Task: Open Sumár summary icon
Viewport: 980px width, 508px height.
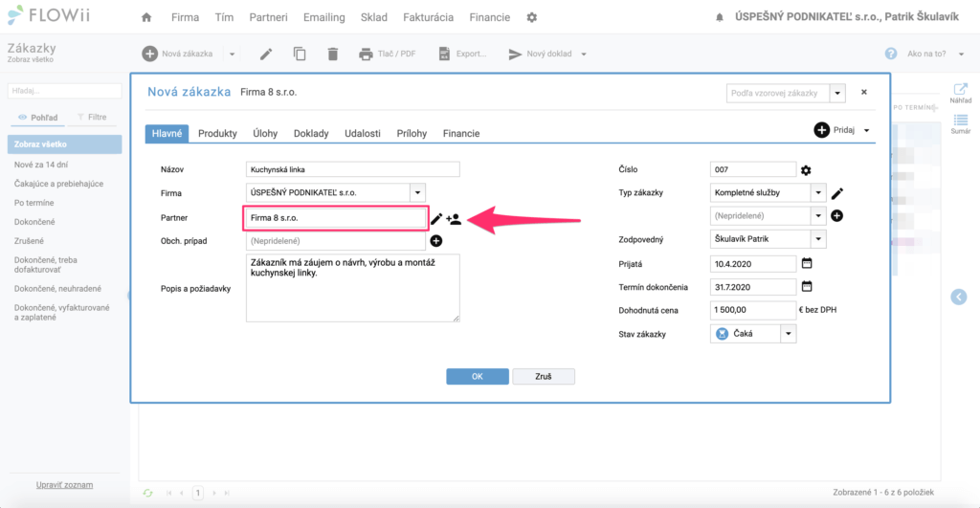Action: [x=961, y=123]
